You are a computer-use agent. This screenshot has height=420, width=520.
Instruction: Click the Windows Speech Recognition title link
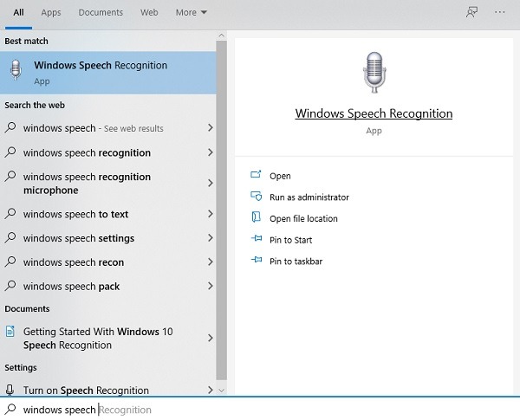click(x=374, y=113)
